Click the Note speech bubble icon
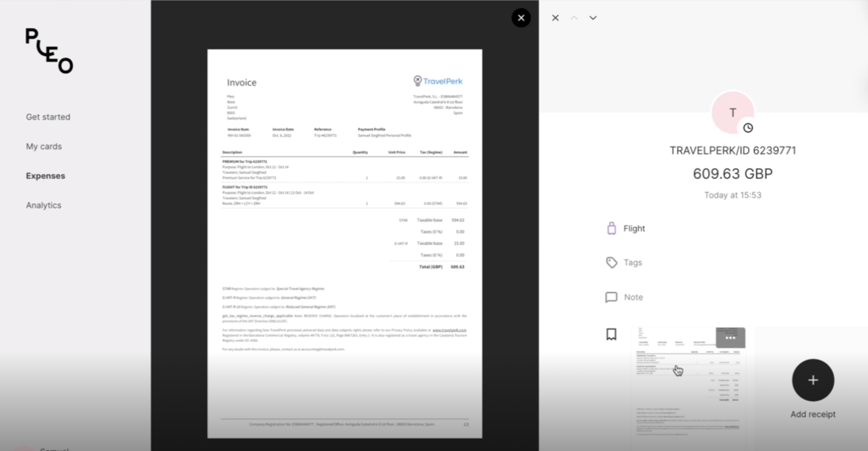Image resolution: width=868 pixels, height=451 pixels. pyautogui.click(x=611, y=297)
